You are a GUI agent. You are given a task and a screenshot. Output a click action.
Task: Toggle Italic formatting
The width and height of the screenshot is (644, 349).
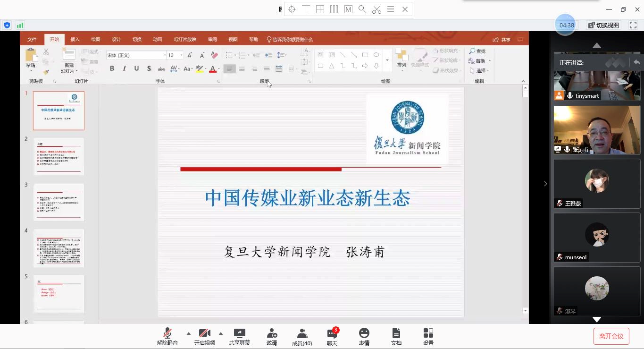click(125, 69)
